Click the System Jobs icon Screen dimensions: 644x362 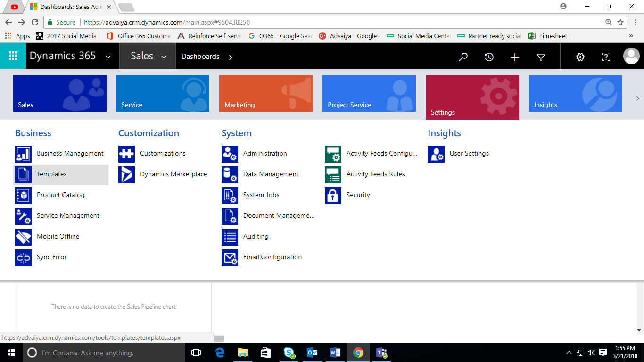(x=230, y=196)
